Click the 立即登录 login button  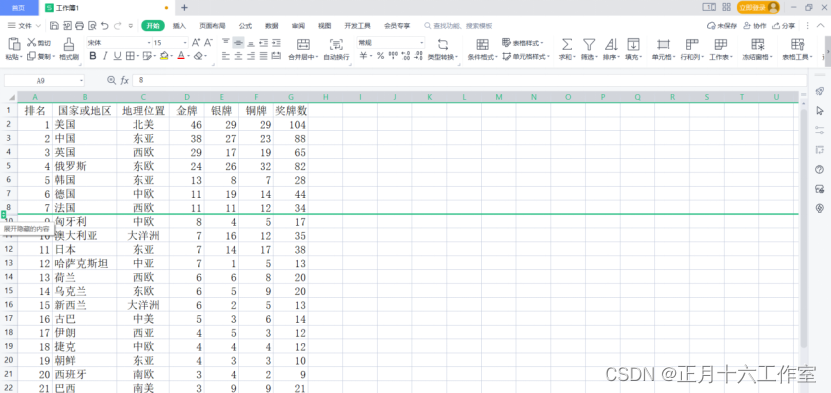coord(758,7)
